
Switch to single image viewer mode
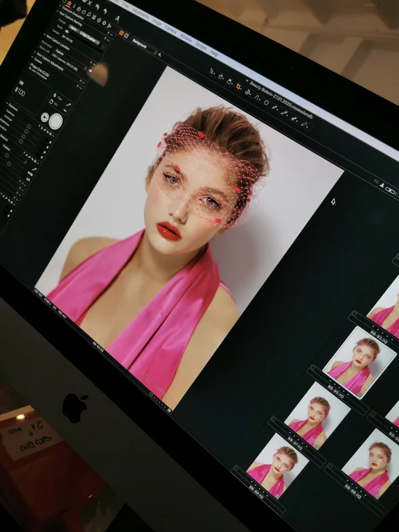126,35
